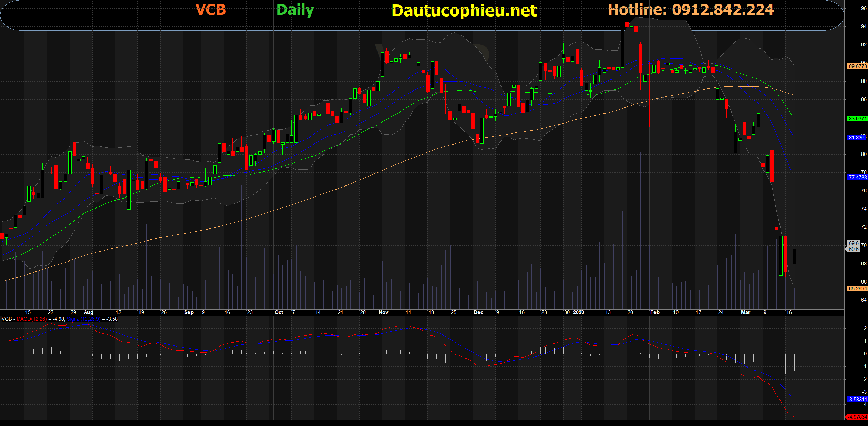Click the red -4.97864 MACD value tag
The image size is (868, 426).
[857, 417]
